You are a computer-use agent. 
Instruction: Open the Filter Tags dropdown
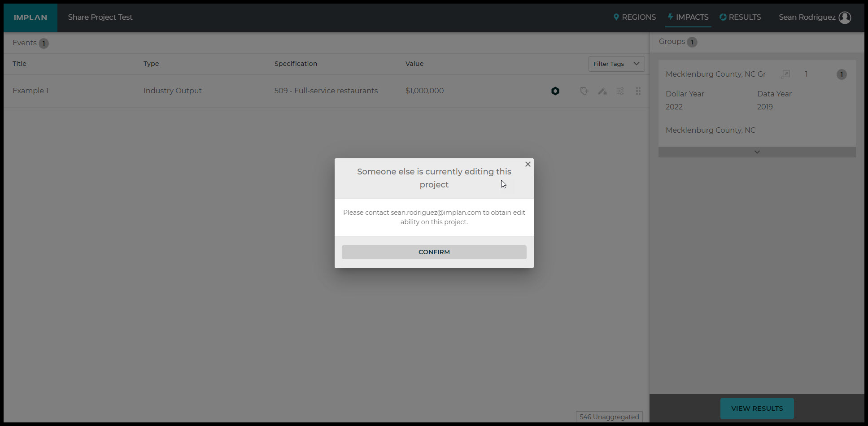616,64
